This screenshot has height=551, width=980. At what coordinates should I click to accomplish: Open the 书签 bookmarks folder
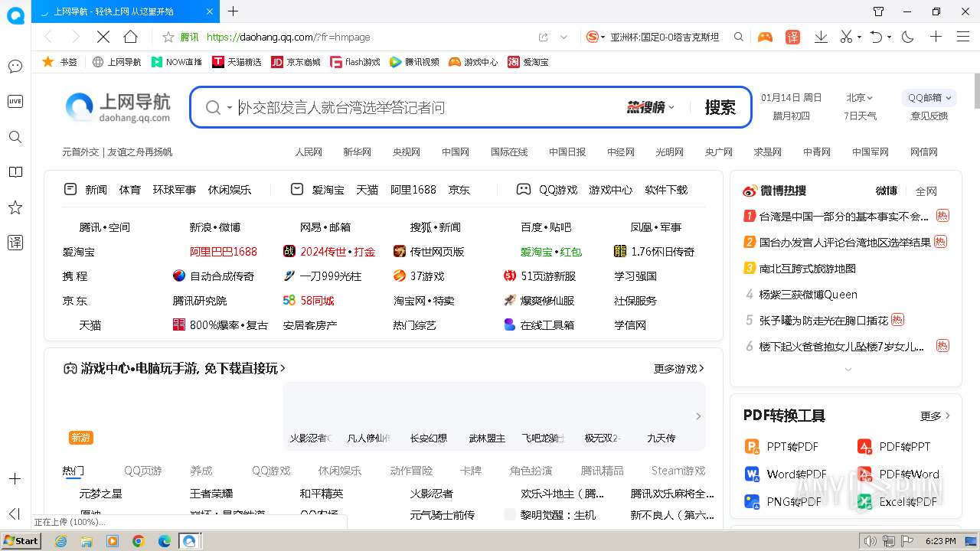60,62
